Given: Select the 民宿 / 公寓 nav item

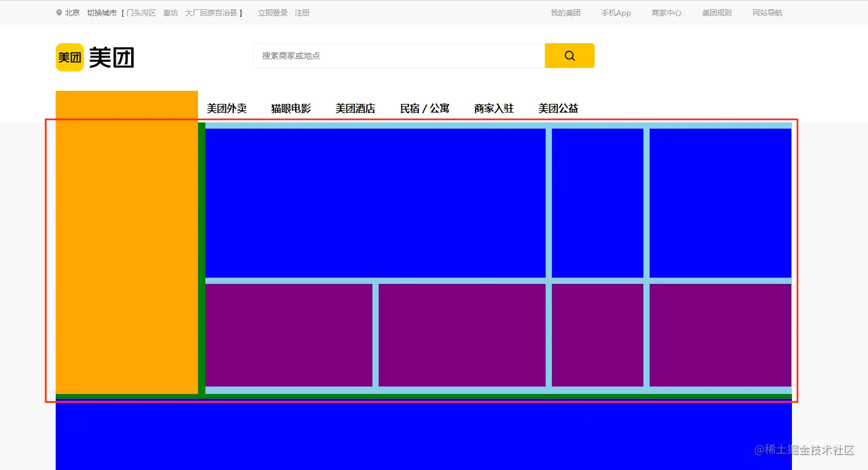Looking at the screenshot, I should 425,109.
